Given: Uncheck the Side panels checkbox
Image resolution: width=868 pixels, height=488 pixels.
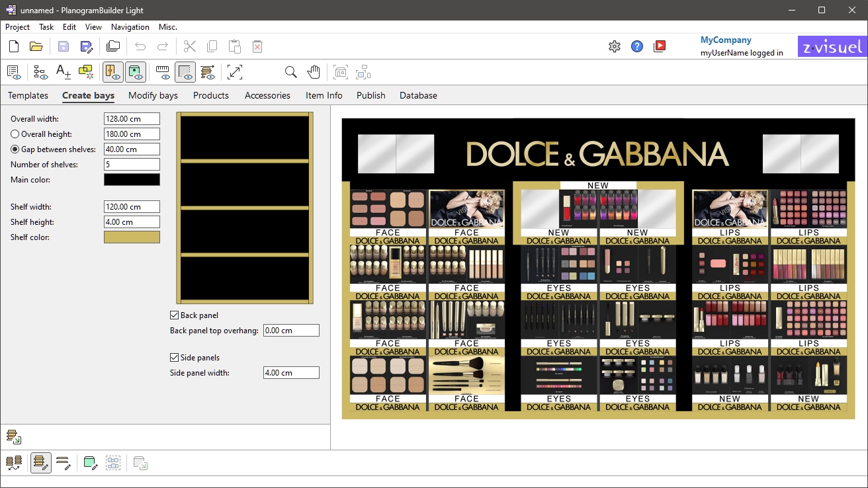Looking at the screenshot, I should [x=175, y=358].
